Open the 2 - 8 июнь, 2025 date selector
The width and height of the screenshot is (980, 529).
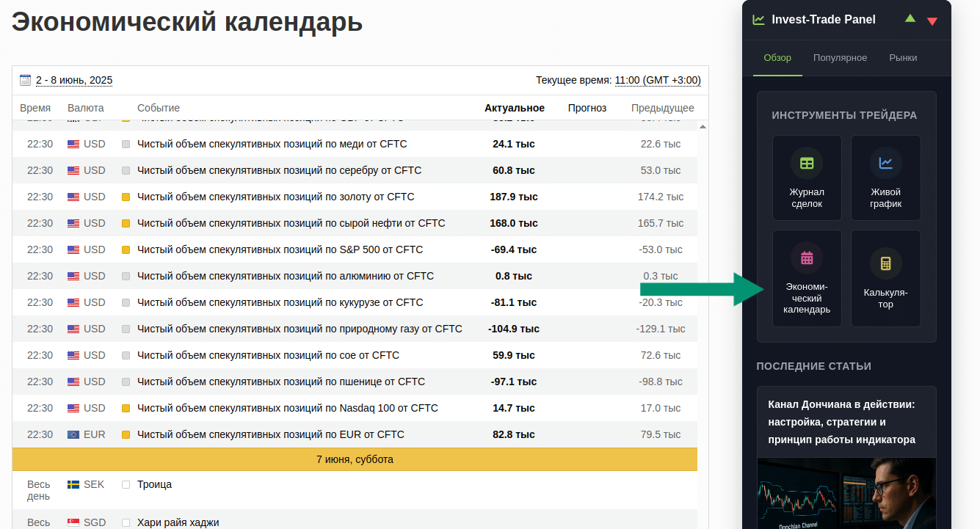[x=74, y=80]
